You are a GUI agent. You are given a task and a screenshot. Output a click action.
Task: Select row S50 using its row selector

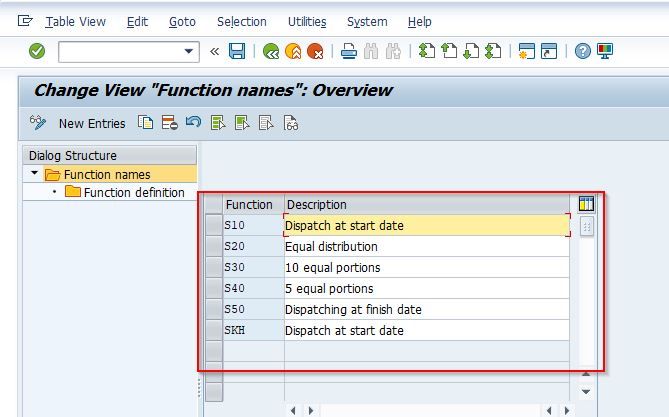pos(214,309)
